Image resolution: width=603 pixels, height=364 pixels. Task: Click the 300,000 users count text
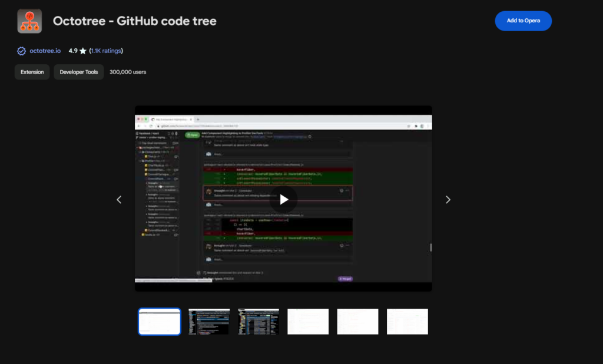[x=128, y=72]
